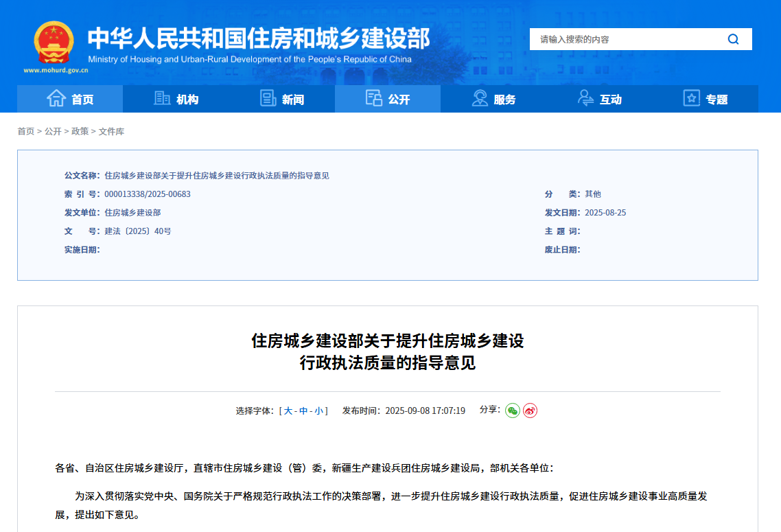The width and height of the screenshot is (781, 532).
Task: Click the ministry name site title
Action: pyautogui.click(x=259, y=38)
